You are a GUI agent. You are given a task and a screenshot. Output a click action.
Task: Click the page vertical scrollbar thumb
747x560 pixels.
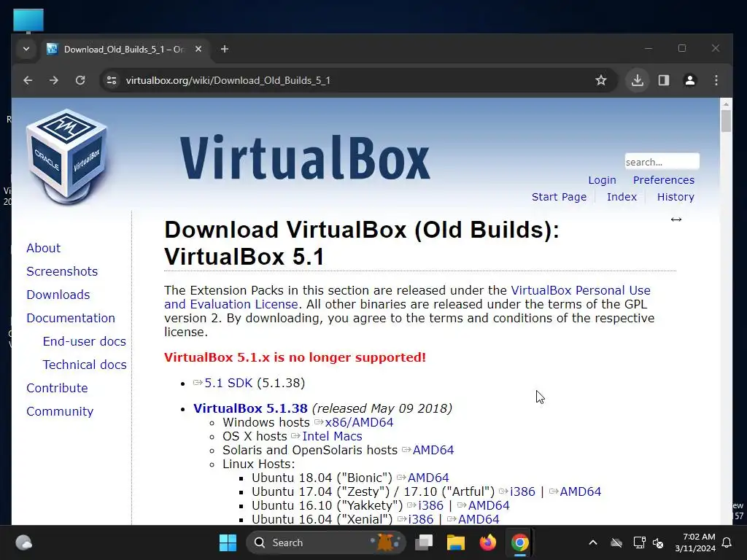(x=726, y=120)
